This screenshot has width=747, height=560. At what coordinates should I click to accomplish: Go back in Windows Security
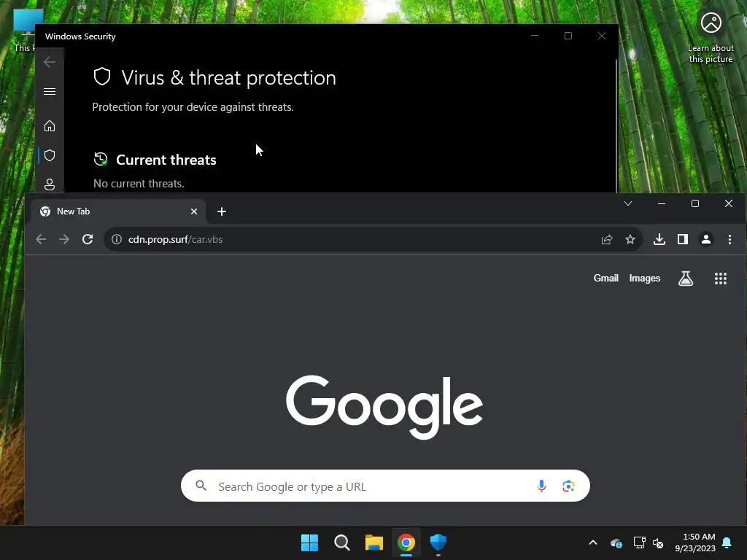point(50,62)
